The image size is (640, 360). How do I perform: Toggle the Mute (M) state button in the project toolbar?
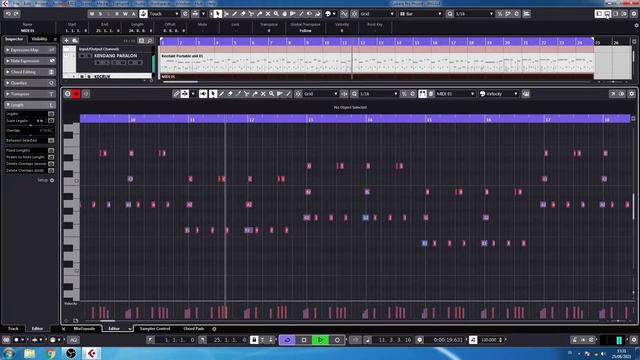[x=92, y=13]
